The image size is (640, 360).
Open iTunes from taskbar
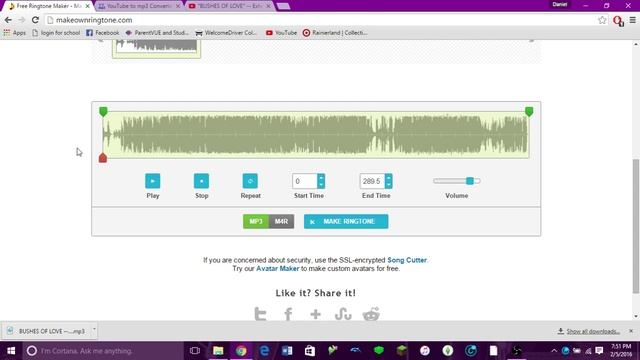click(x=425, y=351)
